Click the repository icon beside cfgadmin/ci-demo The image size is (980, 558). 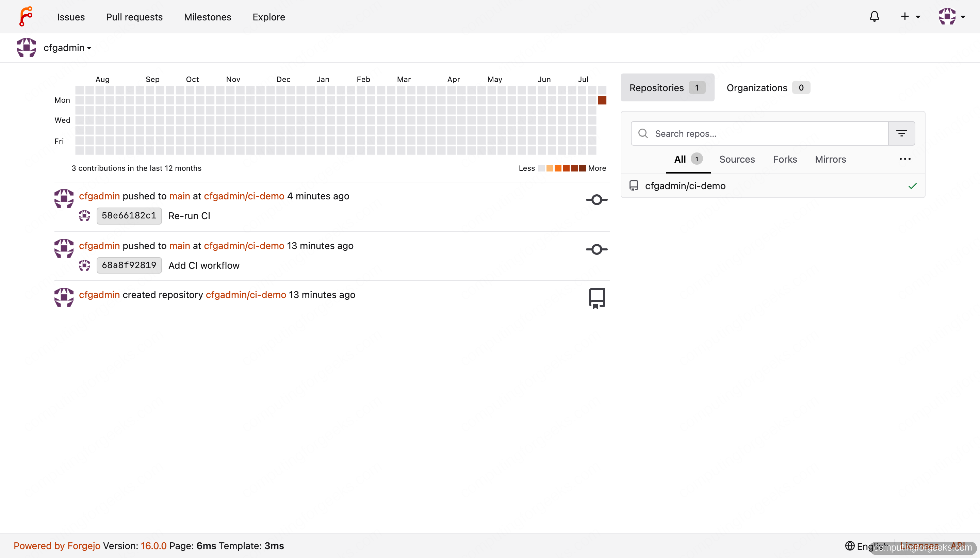click(634, 186)
